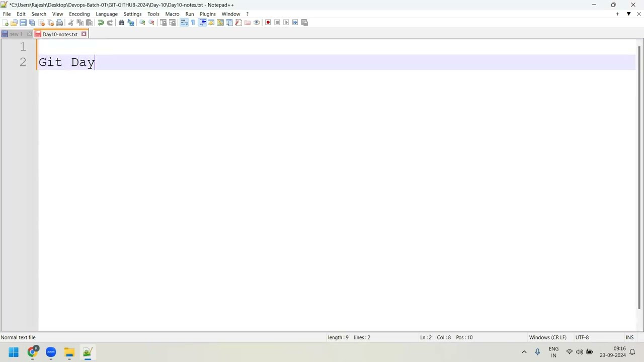Click the Normal text file status label
644x362 pixels.
(18, 337)
